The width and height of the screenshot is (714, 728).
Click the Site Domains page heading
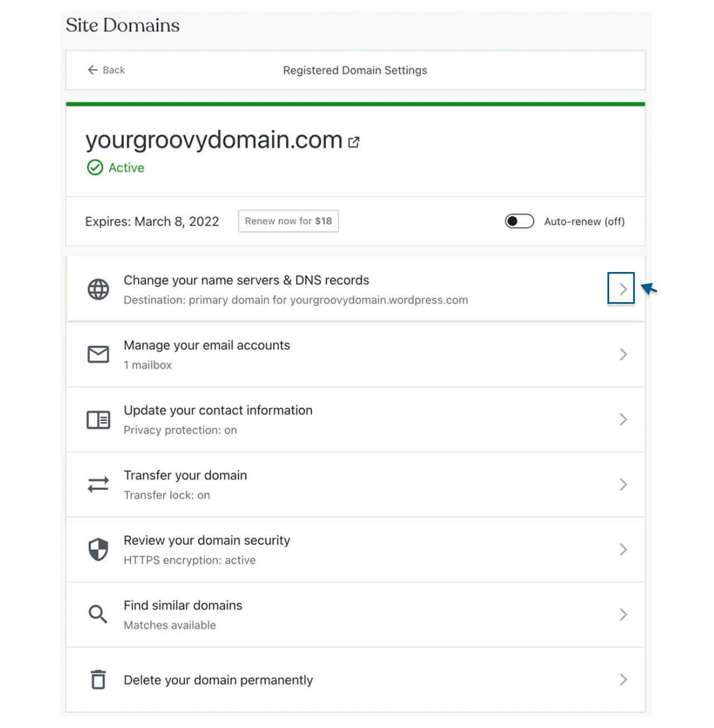coord(123,25)
